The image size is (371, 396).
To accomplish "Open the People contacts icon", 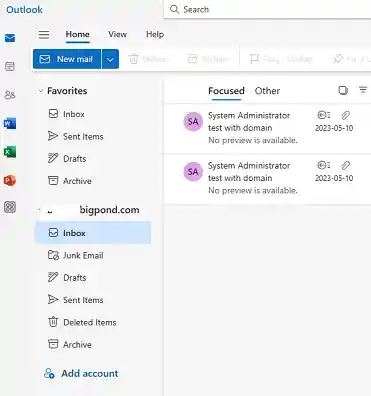I will [10, 95].
